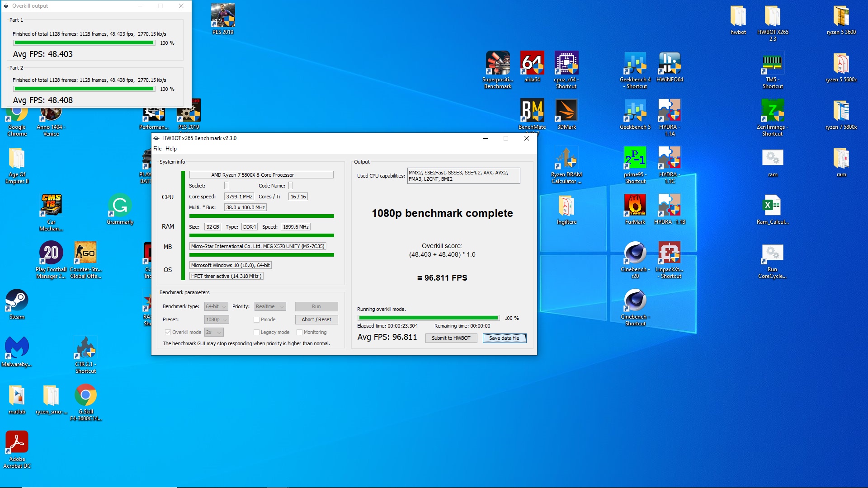
Task: Launch Cinebench r20 icon
Action: pos(635,260)
